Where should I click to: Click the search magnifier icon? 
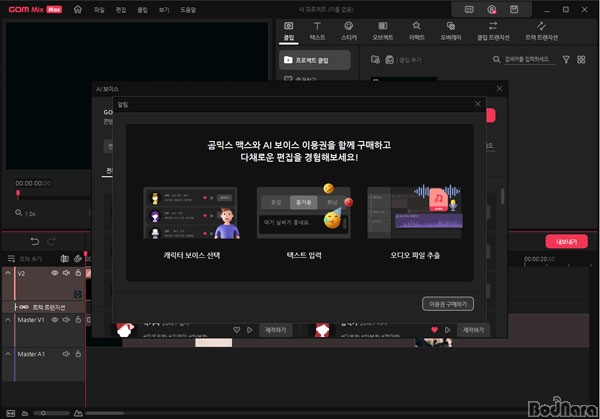(496, 59)
